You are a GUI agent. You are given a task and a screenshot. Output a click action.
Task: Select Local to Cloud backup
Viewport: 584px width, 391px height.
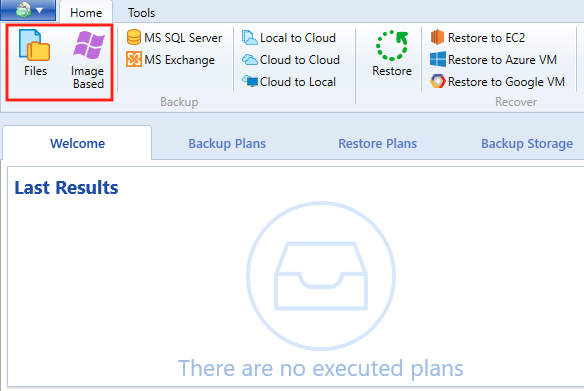(289, 38)
